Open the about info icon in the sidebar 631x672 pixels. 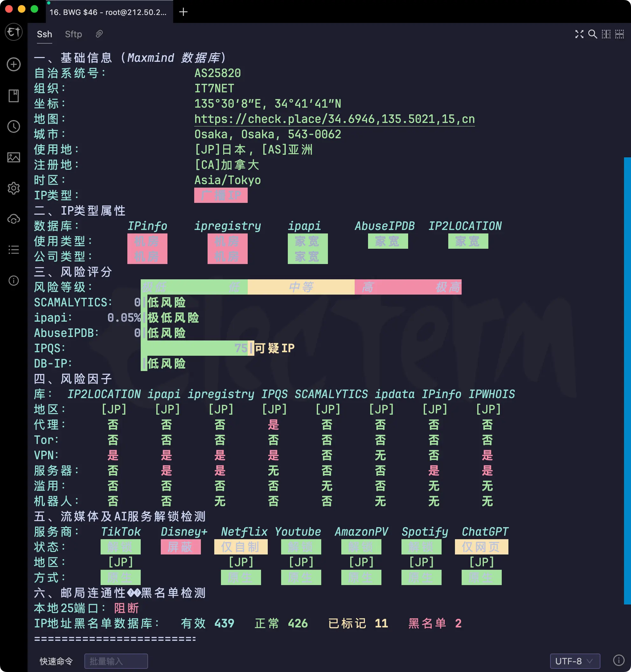tap(13, 281)
